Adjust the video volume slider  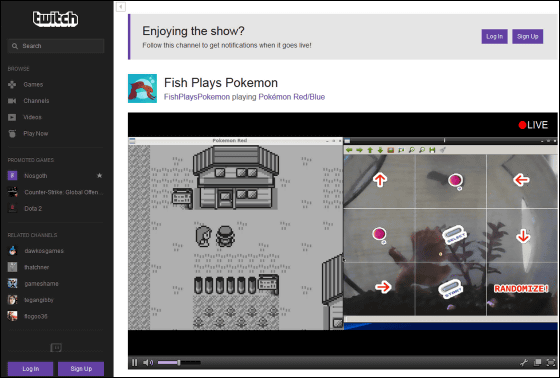(179, 363)
